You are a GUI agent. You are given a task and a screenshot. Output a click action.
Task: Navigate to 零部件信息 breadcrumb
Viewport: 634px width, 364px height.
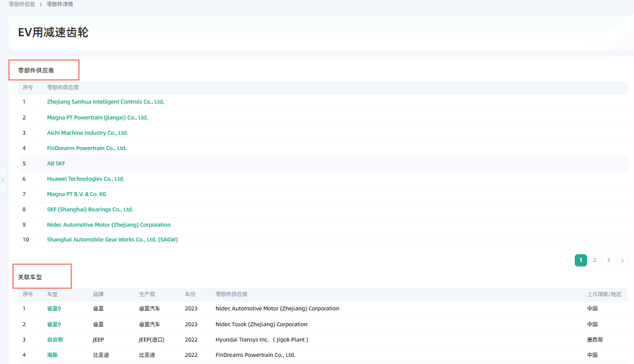coord(22,4)
